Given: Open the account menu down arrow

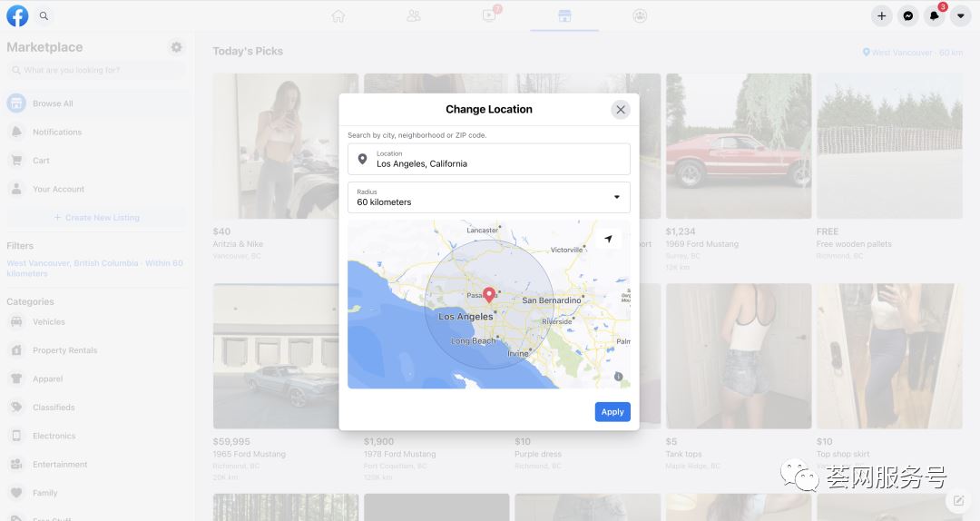Looking at the screenshot, I should pos(960,15).
